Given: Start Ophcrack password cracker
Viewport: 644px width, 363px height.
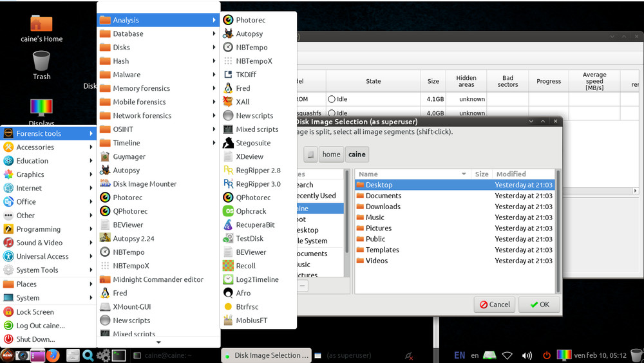Looking at the screenshot, I should (x=251, y=211).
